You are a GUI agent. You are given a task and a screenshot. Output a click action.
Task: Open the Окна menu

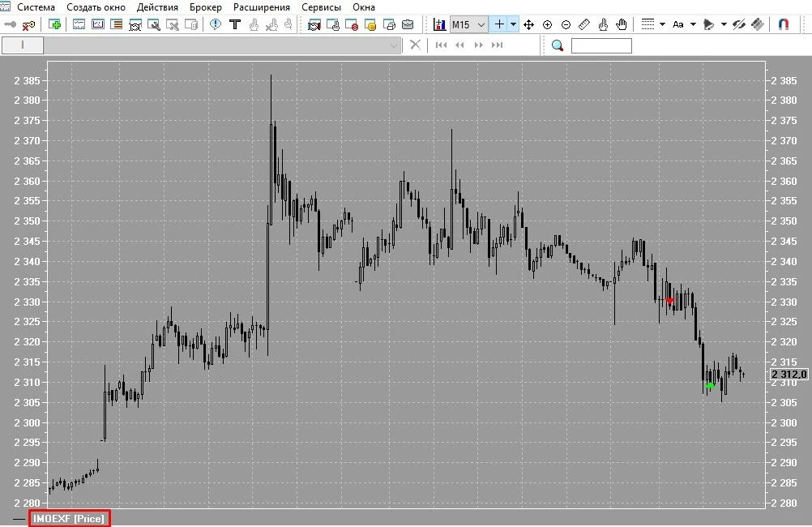(364, 7)
